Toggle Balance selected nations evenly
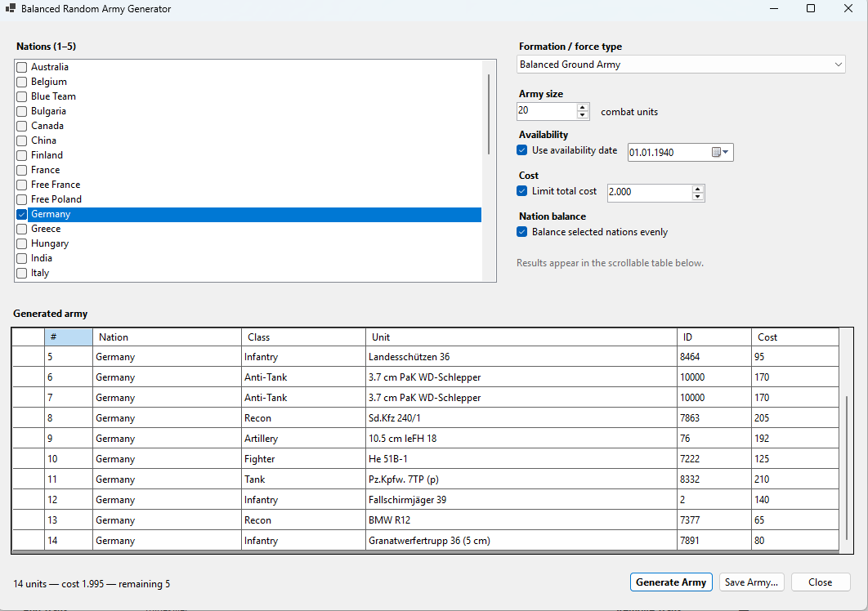868x611 pixels. point(522,232)
